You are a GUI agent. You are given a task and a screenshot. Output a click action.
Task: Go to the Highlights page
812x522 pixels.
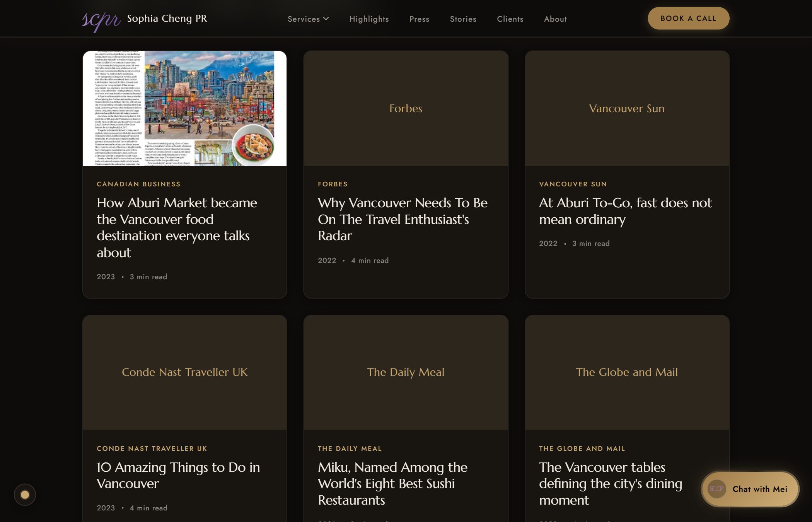pyautogui.click(x=369, y=19)
